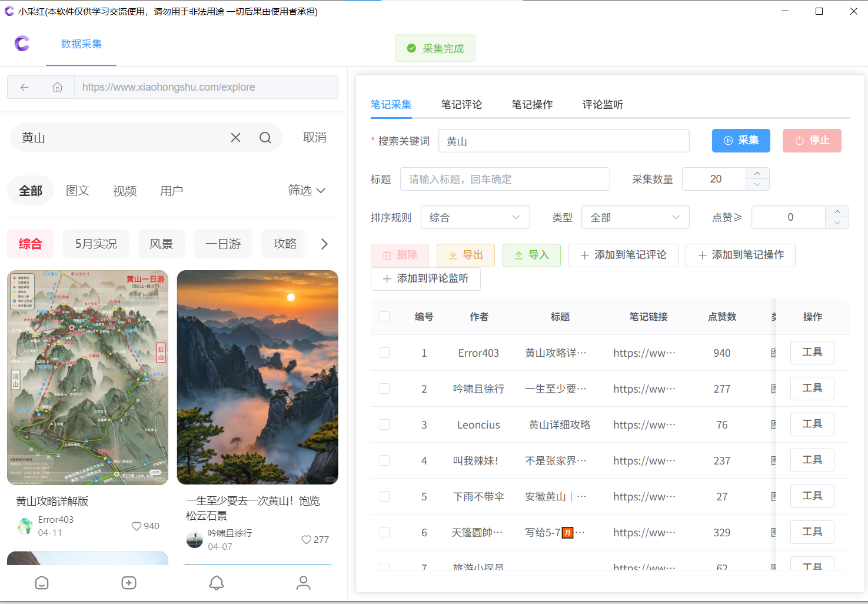Click 吟啸且徐行 author avatar
This screenshot has height=604, width=868.
[194, 539]
